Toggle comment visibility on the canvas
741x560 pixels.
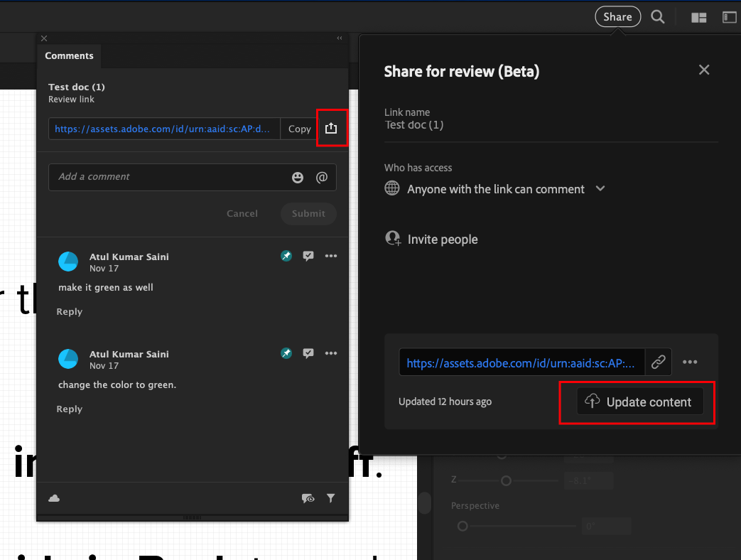[x=308, y=498]
